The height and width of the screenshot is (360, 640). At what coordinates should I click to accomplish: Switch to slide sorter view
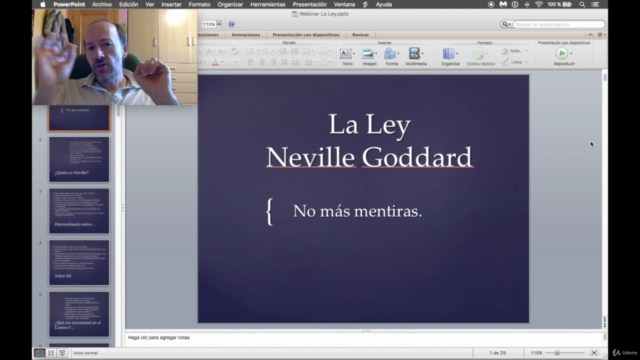[51, 353]
